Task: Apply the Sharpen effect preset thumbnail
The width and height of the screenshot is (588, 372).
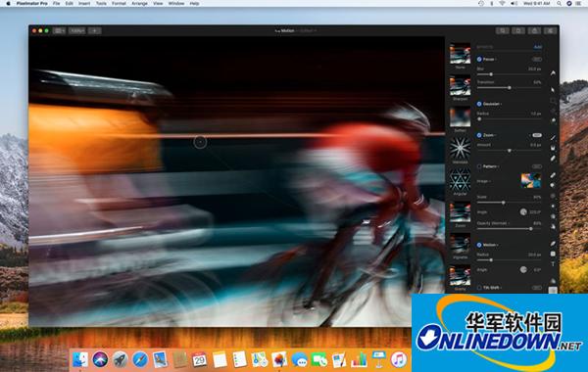Action: click(461, 86)
